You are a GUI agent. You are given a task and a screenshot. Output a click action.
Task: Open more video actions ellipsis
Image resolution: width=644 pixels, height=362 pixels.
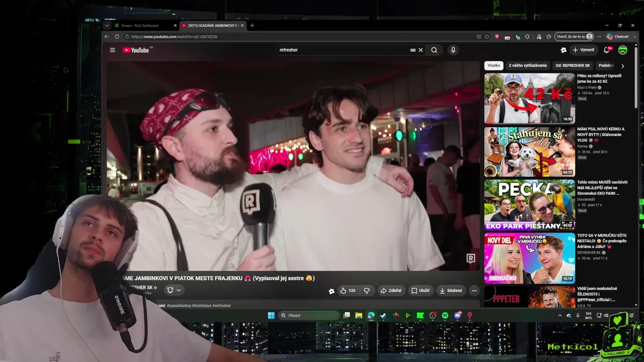click(474, 291)
